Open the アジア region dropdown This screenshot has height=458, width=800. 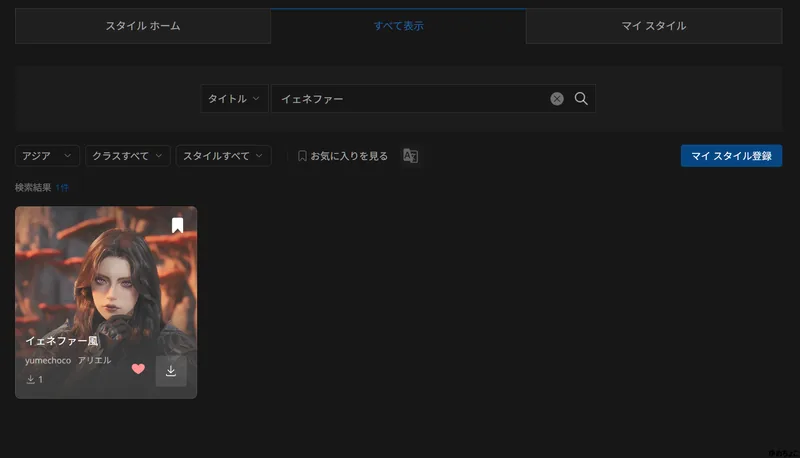click(47, 156)
